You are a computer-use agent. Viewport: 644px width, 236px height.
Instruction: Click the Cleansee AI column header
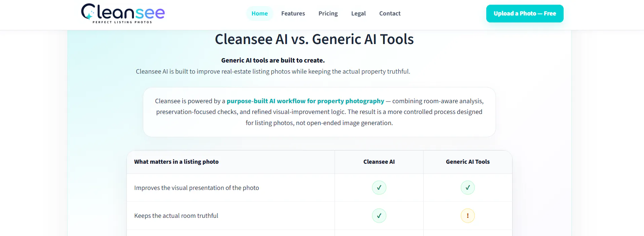pos(379,162)
